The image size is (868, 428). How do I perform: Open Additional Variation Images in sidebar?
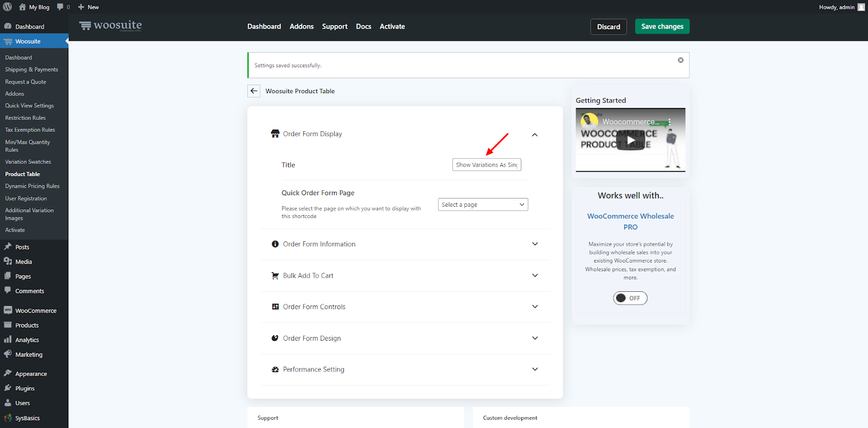pyautogui.click(x=29, y=214)
